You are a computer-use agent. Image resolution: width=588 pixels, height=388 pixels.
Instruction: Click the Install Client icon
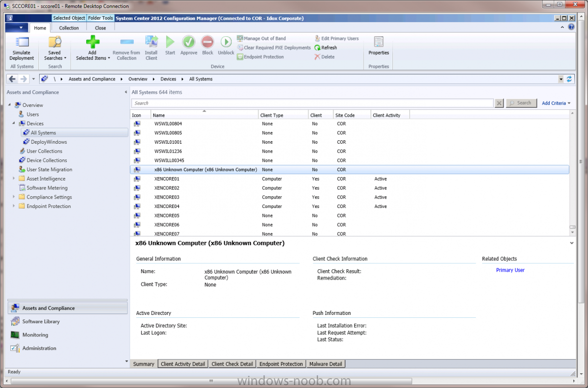pos(151,42)
